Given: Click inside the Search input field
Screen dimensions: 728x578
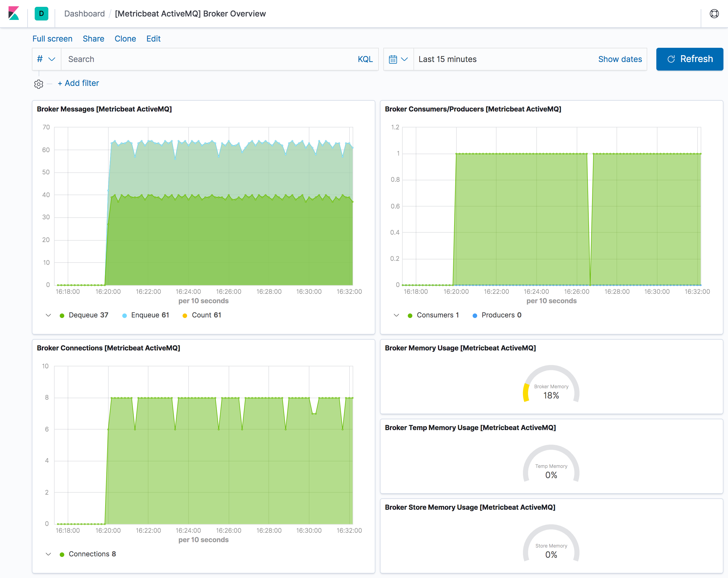Looking at the screenshot, I should tap(169, 59).
